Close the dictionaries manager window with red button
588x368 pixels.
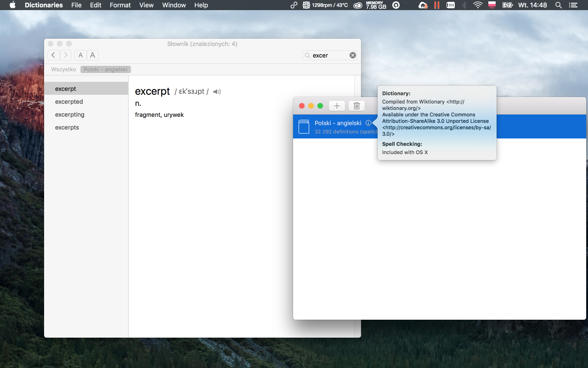click(302, 106)
